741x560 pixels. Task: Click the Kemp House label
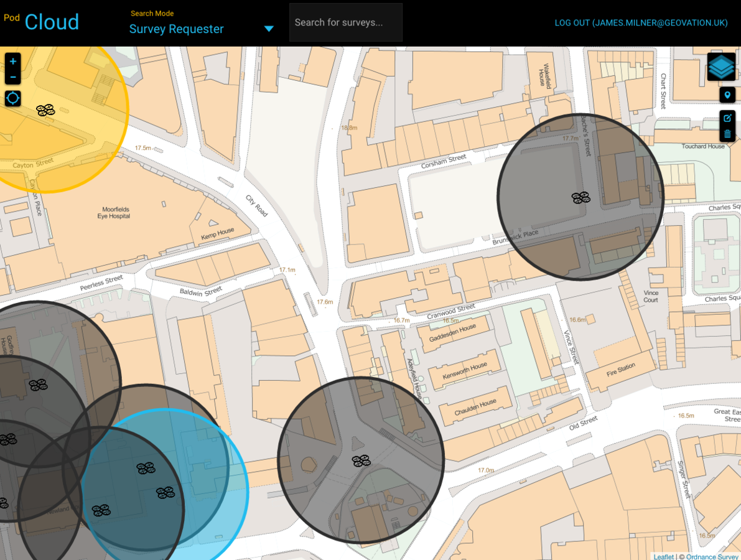point(217,233)
